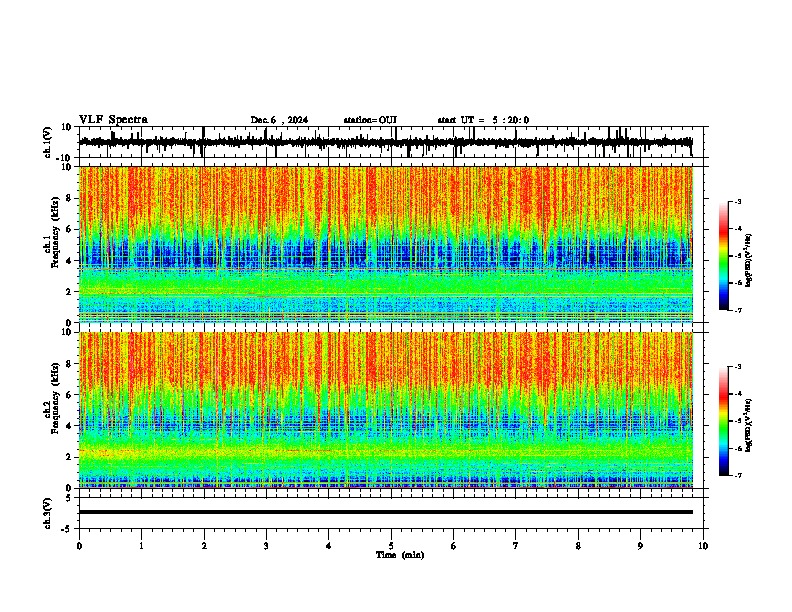The height and width of the screenshot is (612, 792).
Task: Click time axis tick label "1"
Action: 141,546
